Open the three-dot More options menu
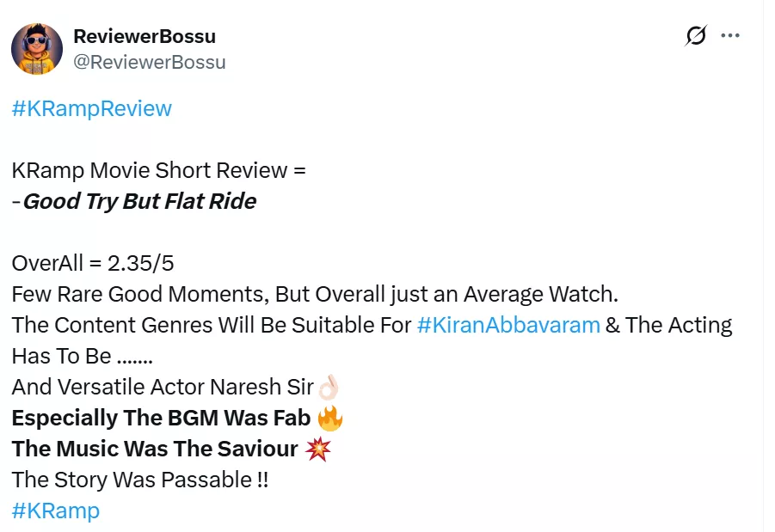Screen dimensions: 775x532 (730, 36)
